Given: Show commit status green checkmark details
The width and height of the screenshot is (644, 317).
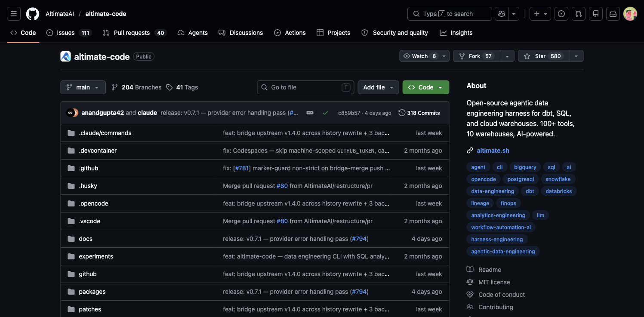Looking at the screenshot, I should (325, 113).
